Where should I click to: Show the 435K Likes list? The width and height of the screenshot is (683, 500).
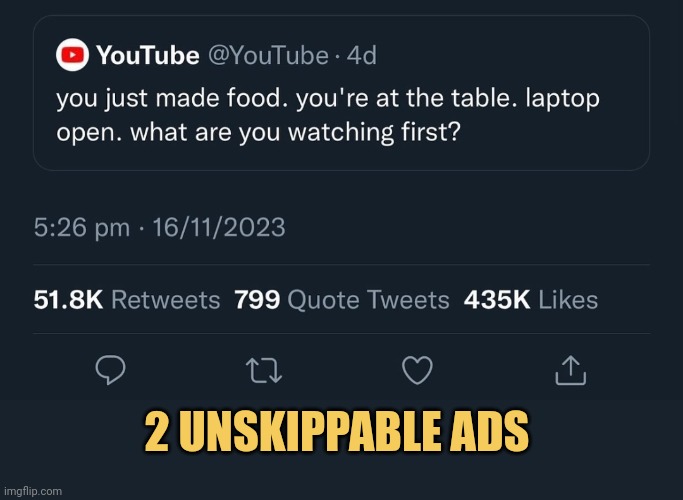click(531, 300)
